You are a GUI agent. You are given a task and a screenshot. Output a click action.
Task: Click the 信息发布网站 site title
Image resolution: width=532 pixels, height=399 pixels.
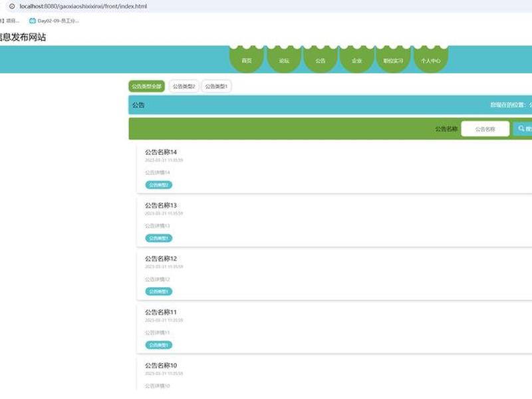tap(23, 37)
